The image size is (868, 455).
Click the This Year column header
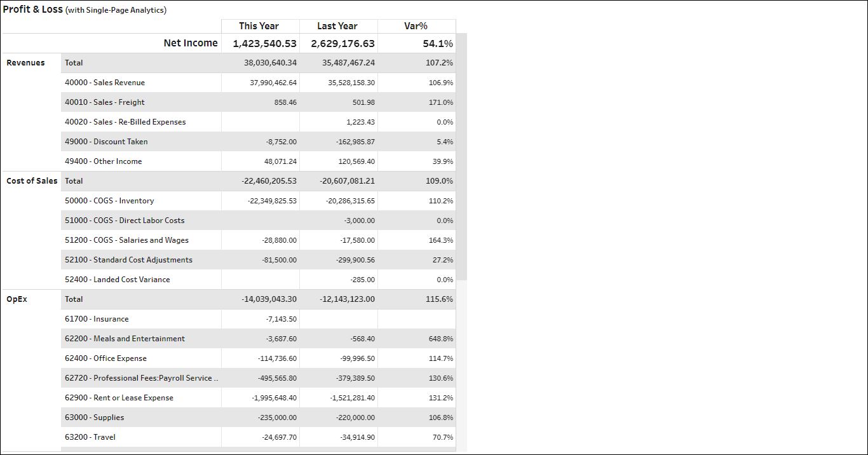(259, 26)
